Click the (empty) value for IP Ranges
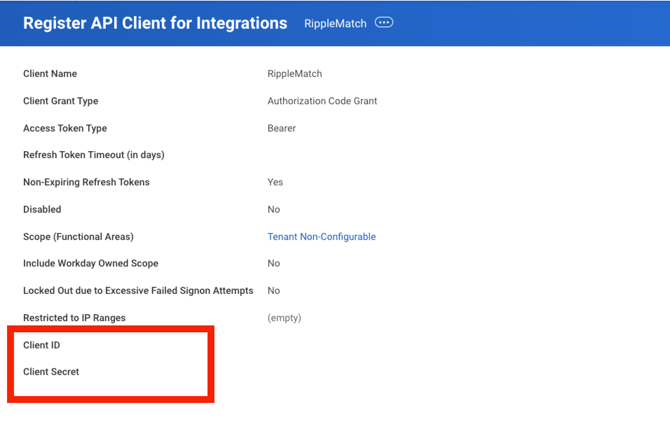The image size is (670, 431). coord(284,318)
